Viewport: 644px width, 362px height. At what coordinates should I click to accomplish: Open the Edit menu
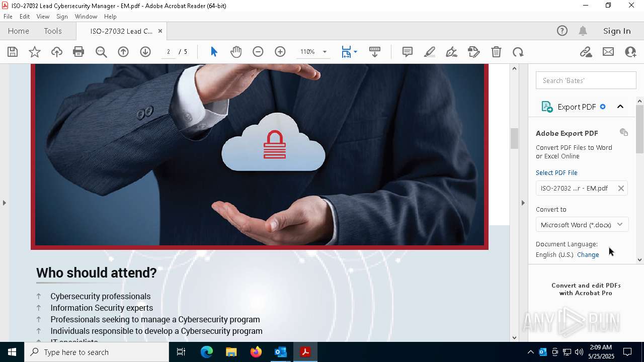click(25, 17)
